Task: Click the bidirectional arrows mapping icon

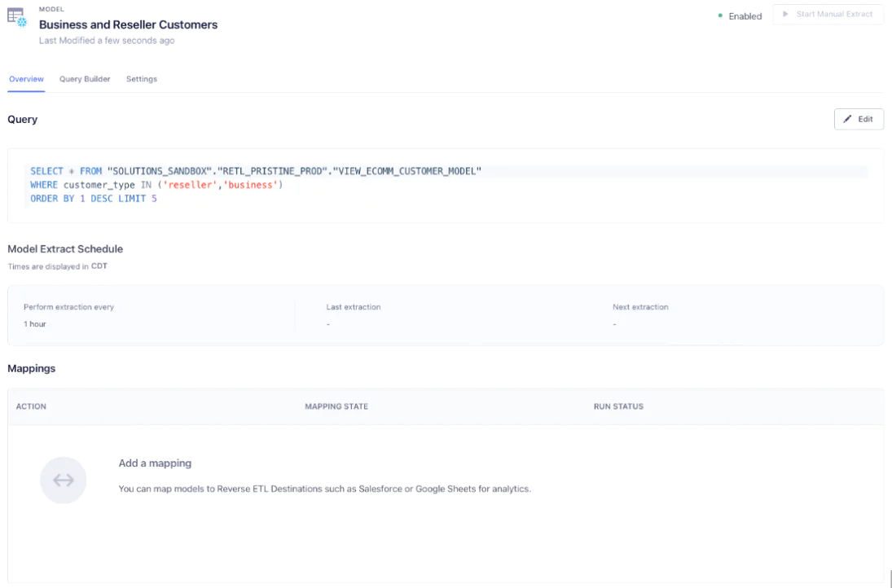Action: (63, 480)
